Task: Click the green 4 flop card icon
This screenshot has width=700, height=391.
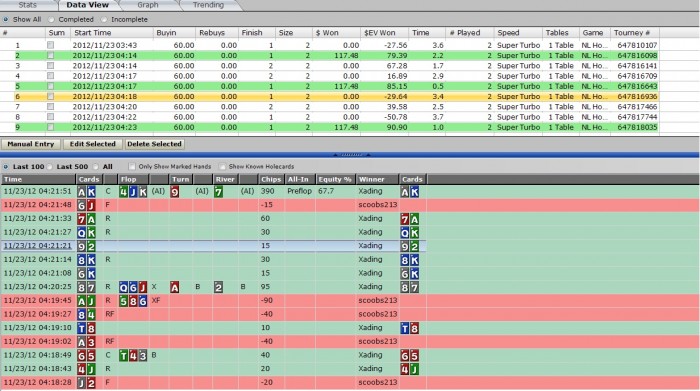Action: [123, 191]
